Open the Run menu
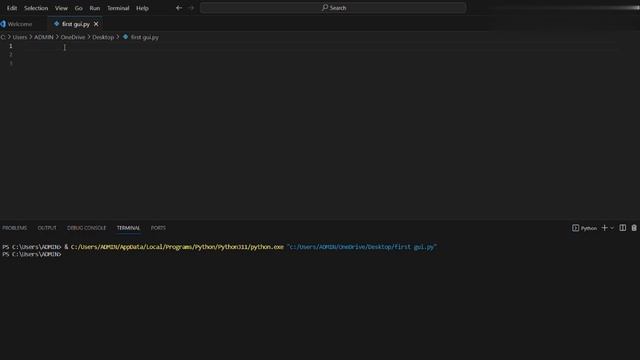Screen dimensions: 640x360 pyautogui.click(x=95, y=8)
